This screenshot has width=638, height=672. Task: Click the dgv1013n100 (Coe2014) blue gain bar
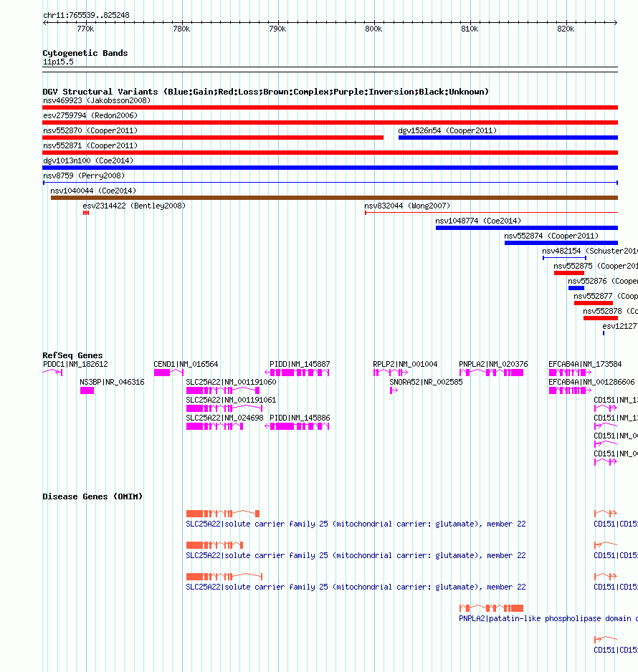[330, 168]
